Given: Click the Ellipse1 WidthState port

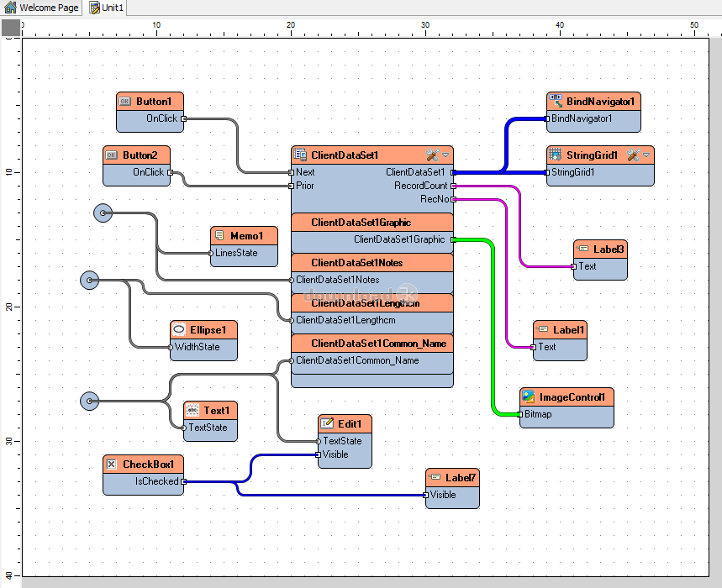Looking at the screenshot, I should [x=171, y=347].
